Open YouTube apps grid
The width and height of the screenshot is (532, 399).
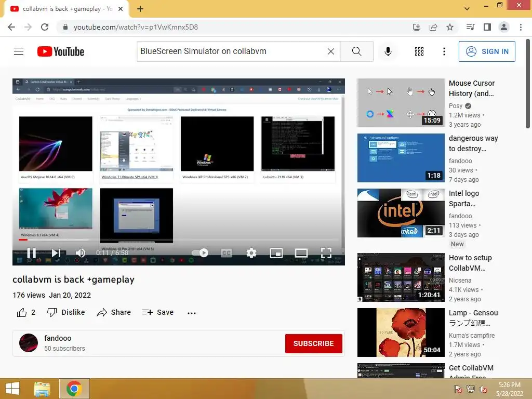(x=419, y=51)
